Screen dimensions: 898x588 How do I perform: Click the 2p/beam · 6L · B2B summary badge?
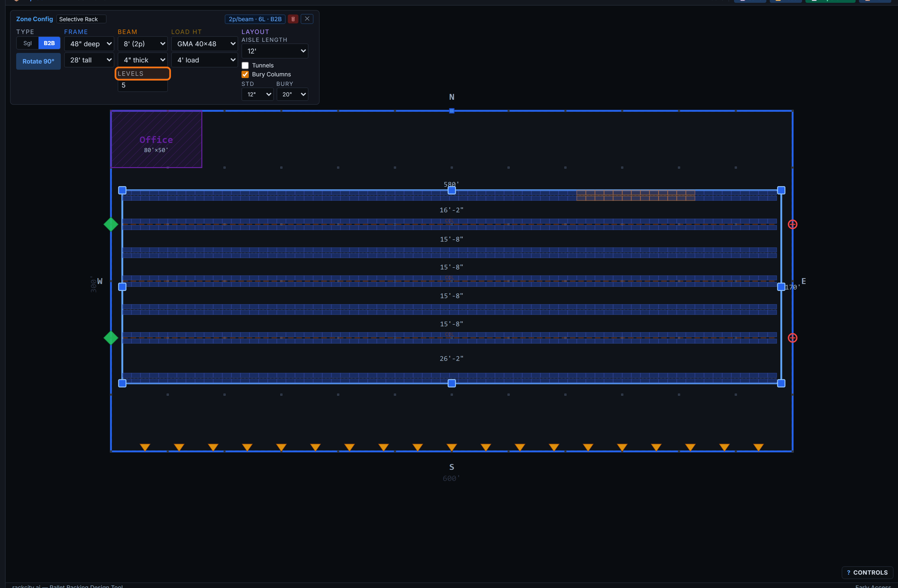click(255, 19)
